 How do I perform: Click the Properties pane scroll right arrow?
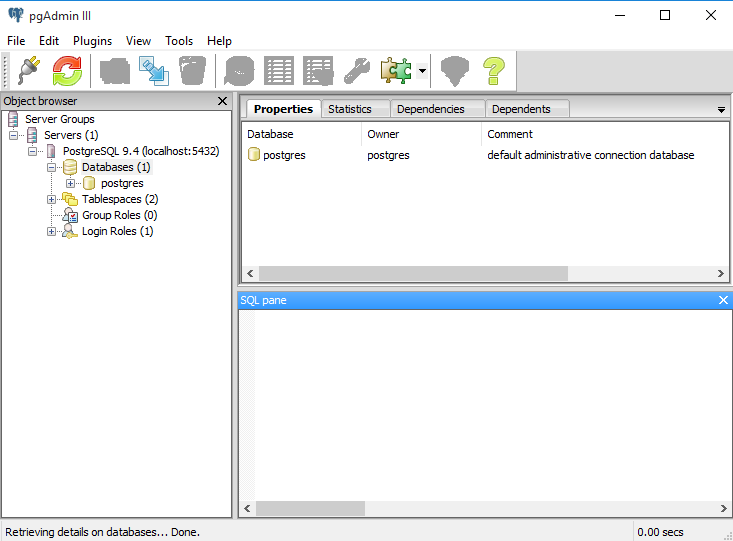point(721,274)
